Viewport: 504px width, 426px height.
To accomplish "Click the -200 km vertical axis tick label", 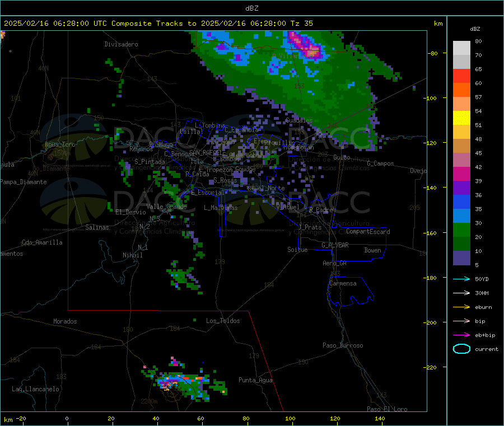I will click(x=430, y=322).
